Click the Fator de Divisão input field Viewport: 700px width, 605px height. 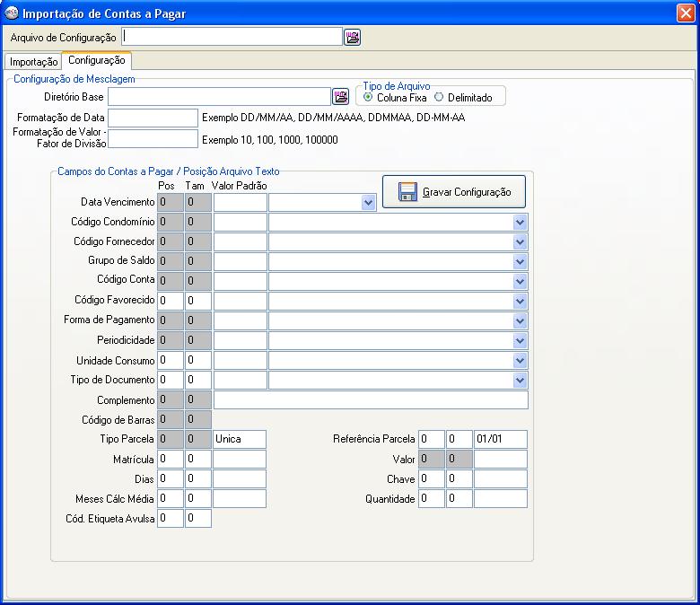click(x=153, y=138)
